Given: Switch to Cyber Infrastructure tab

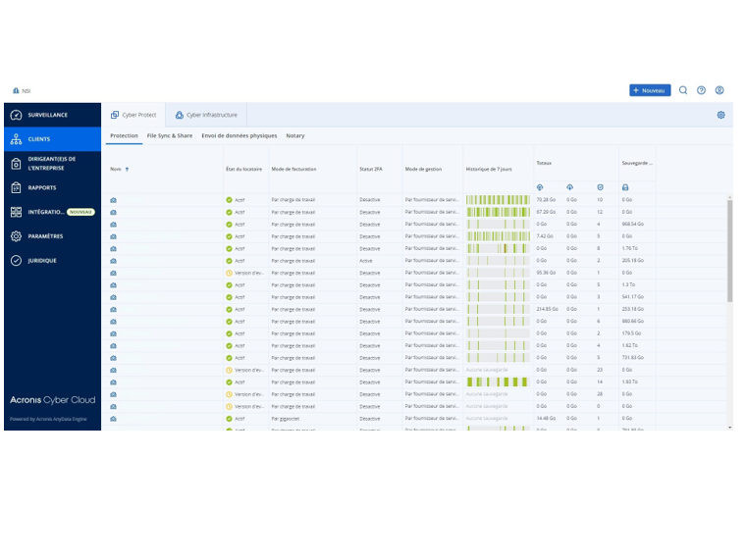Looking at the screenshot, I should 205,115.
